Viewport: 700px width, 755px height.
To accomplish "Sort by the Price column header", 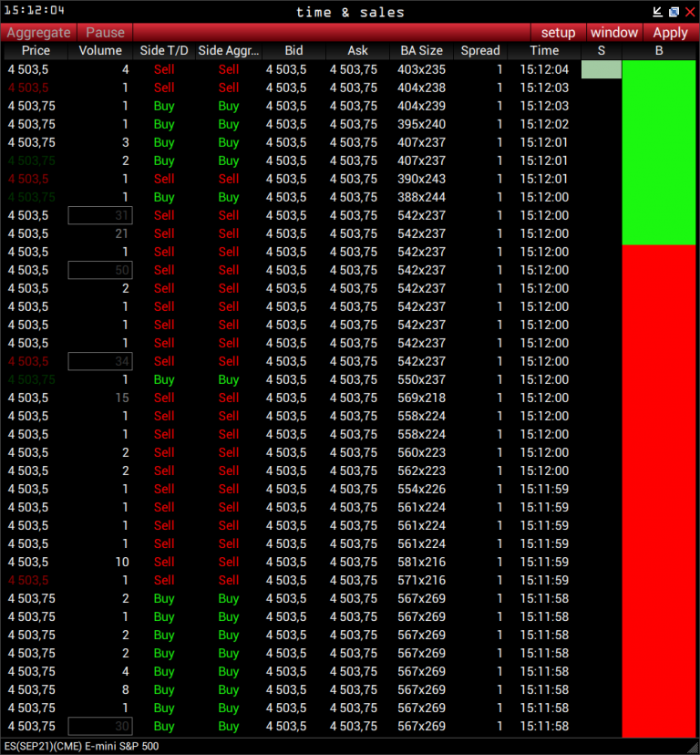I will [36, 51].
